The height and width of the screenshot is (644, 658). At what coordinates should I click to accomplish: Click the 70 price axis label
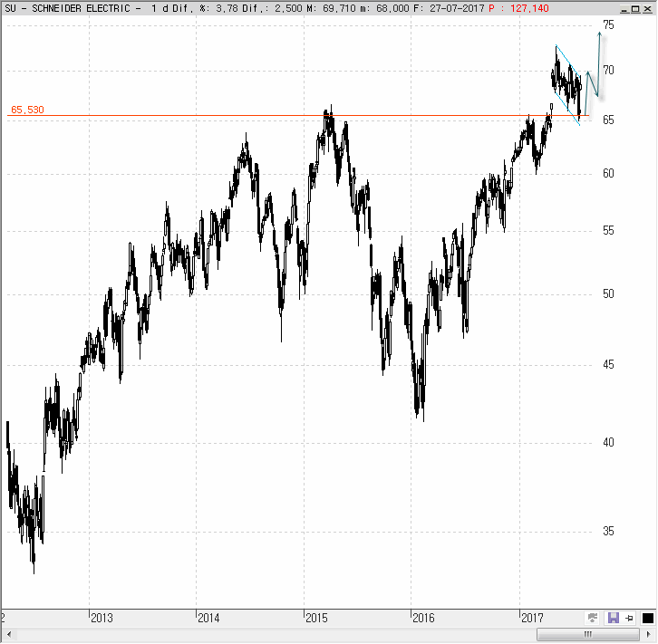(x=608, y=71)
